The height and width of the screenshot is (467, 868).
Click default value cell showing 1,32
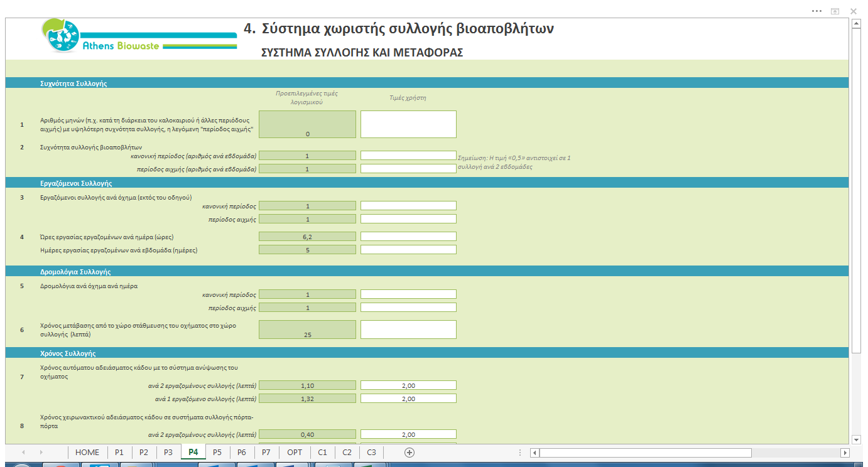pos(307,399)
